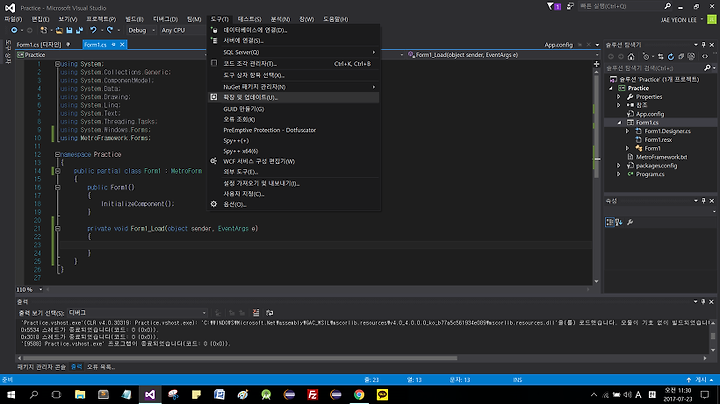The image size is (720, 404).
Task: Open Chrome from the Windows taskbar
Action: (x=359, y=394)
